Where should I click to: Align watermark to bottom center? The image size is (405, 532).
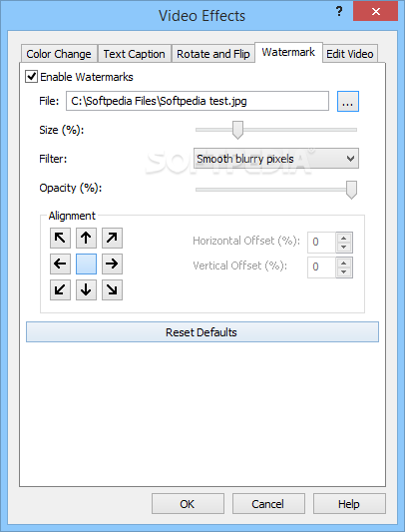(x=86, y=289)
